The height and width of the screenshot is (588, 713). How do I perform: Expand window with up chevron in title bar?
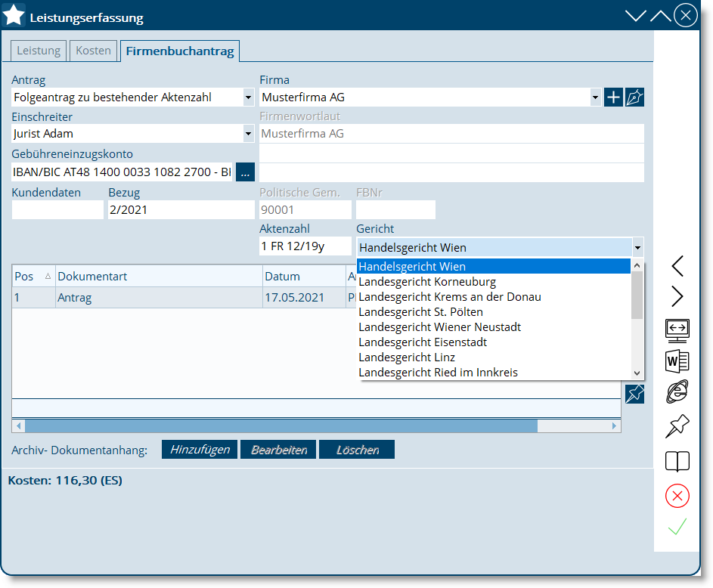pyautogui.click(x=660, y=16)
